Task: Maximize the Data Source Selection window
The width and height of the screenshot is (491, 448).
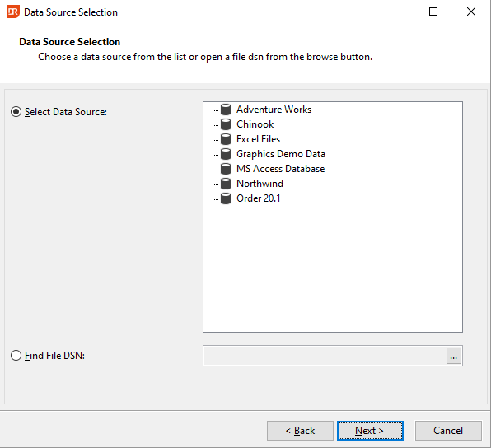Action: (433, 12)
